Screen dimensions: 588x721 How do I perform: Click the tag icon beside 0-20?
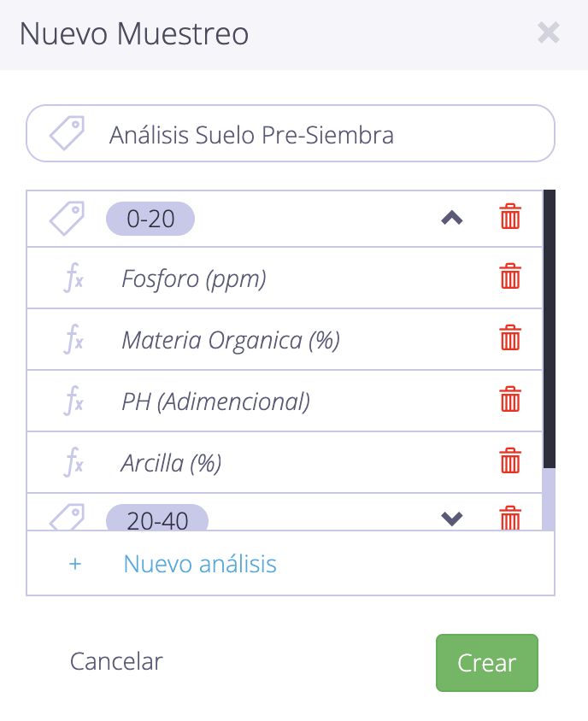coord(68,219)
